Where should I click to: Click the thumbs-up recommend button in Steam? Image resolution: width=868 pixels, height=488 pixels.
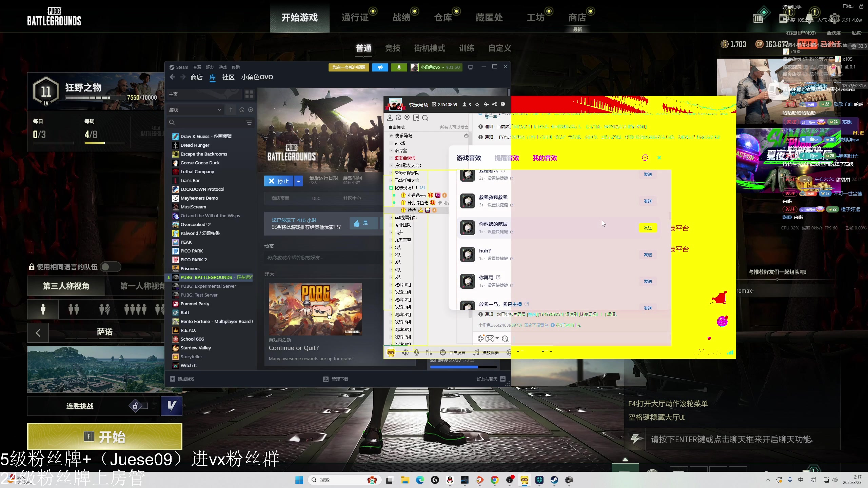coord(363,223)
